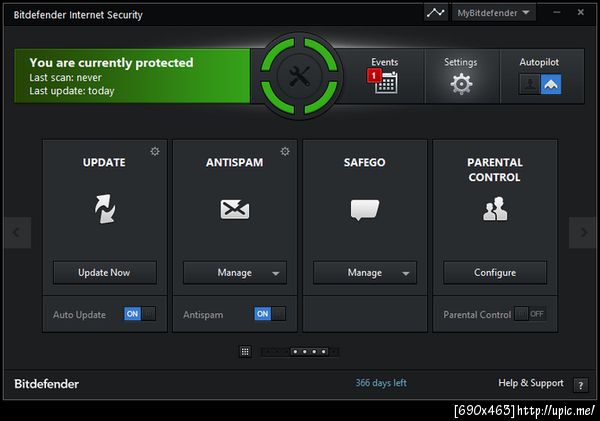Switch Autopilot to user mode icon
This screenshot has width=600, height=421.
click(x=530, y=84)
